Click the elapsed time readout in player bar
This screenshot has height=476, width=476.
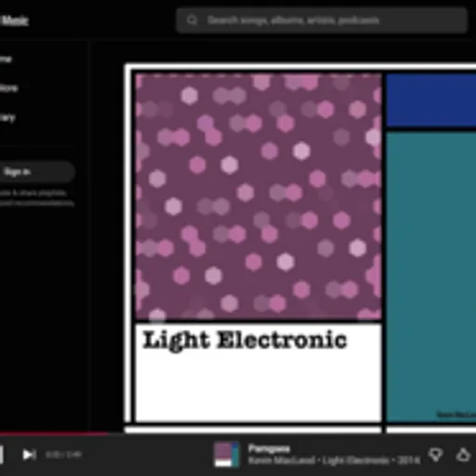click(64, 455)
